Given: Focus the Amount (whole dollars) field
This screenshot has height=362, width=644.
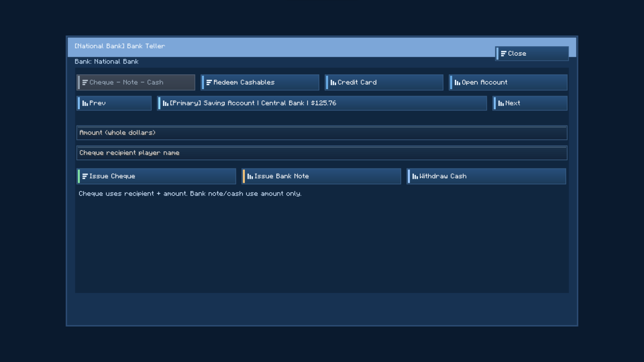Looking at the screenshot, I should point(322,133).
